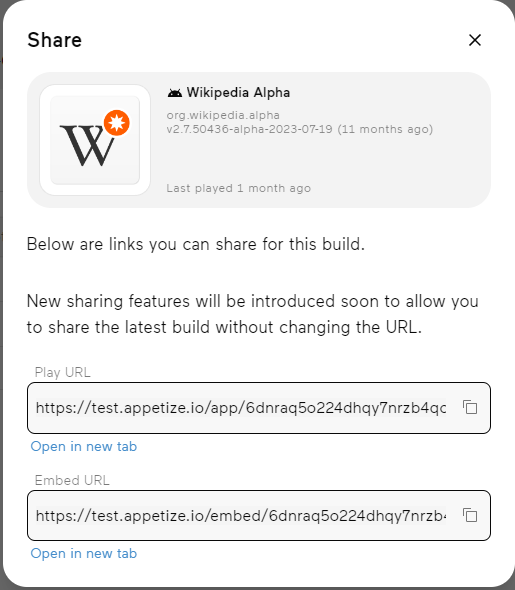Click the Android platform icon
The image size is (515, 590).
(175, 93)
